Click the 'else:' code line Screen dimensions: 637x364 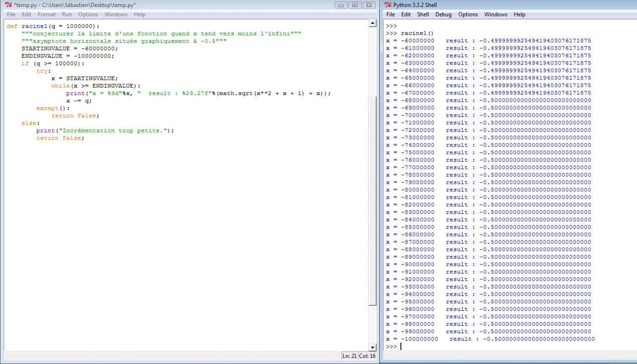31,123
